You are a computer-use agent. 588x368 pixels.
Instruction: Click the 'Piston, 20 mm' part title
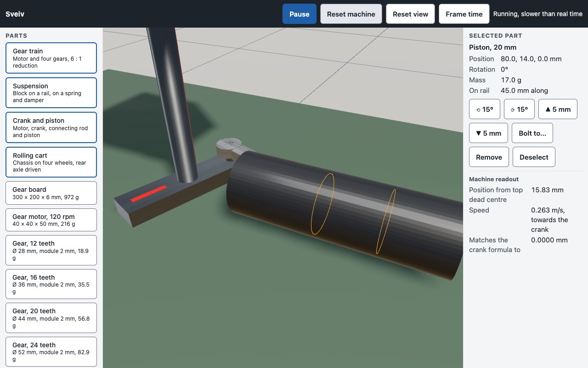[492, 47]
